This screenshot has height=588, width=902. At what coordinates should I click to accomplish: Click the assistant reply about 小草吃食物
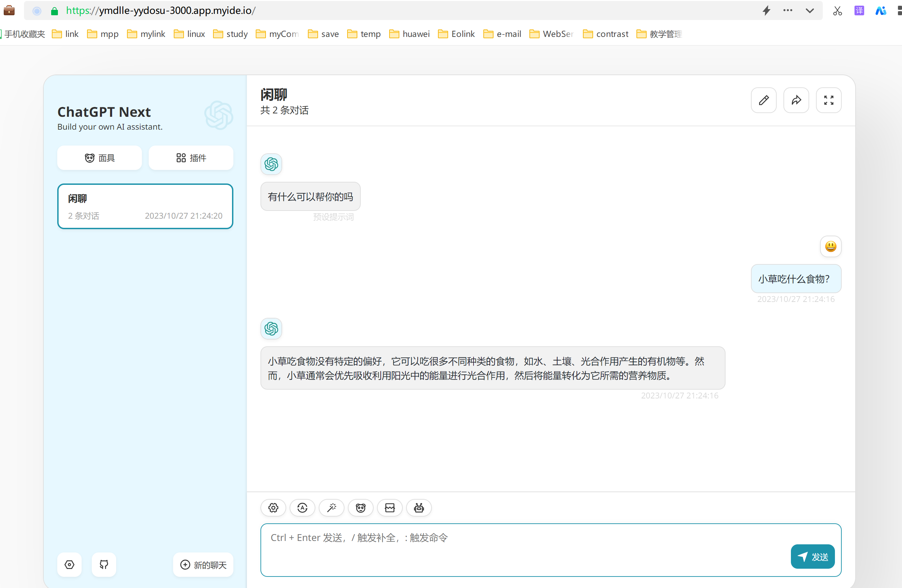493,368
